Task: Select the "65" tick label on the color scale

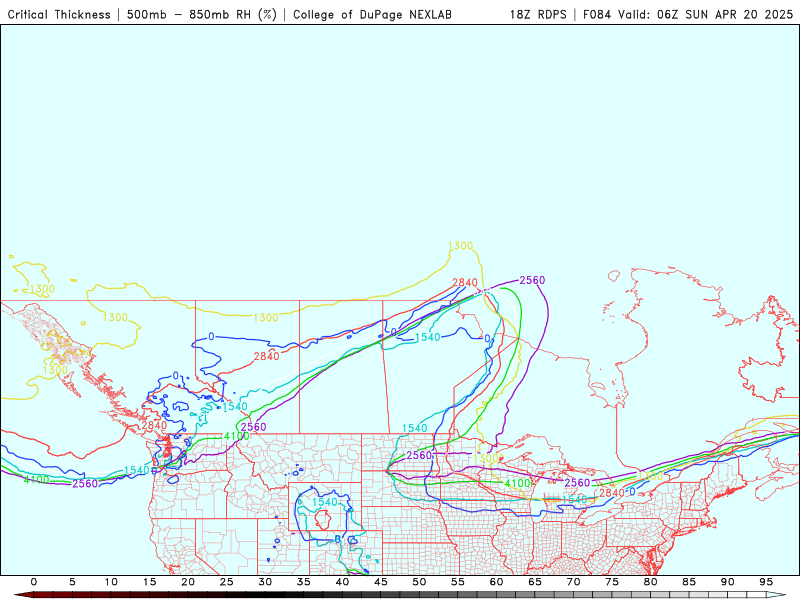Action: 535,582
